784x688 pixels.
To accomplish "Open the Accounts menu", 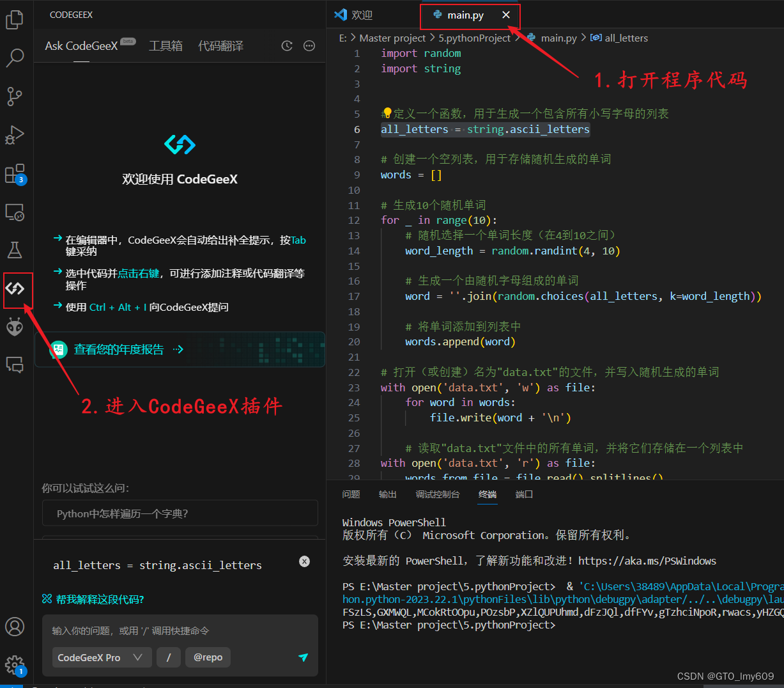I will [x=14, y=627].
